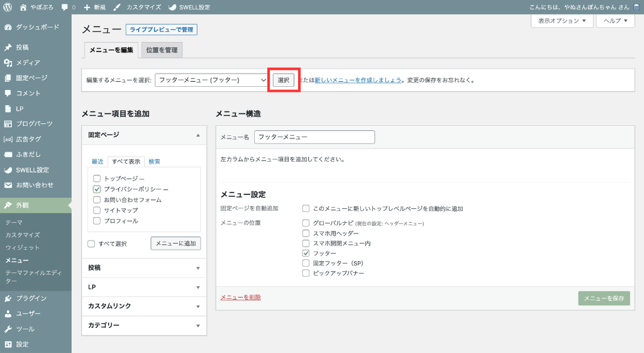Check the お問い合わせフォーム checkbox
This screenshot has height=353, width=644.
[97, 199]
